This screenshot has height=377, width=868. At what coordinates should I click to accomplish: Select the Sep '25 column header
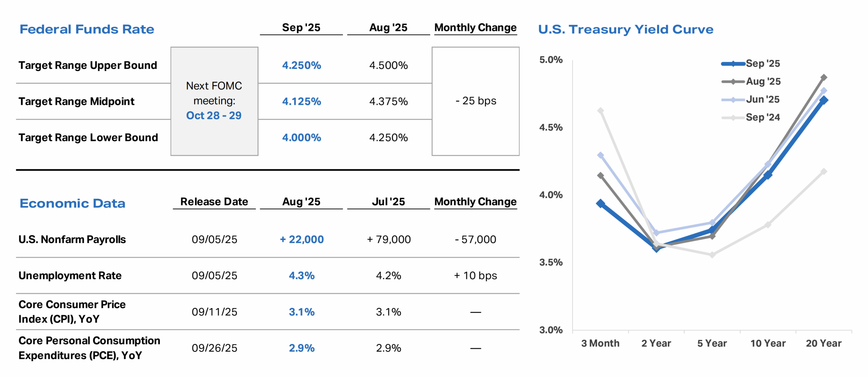[x=301, y=27]
